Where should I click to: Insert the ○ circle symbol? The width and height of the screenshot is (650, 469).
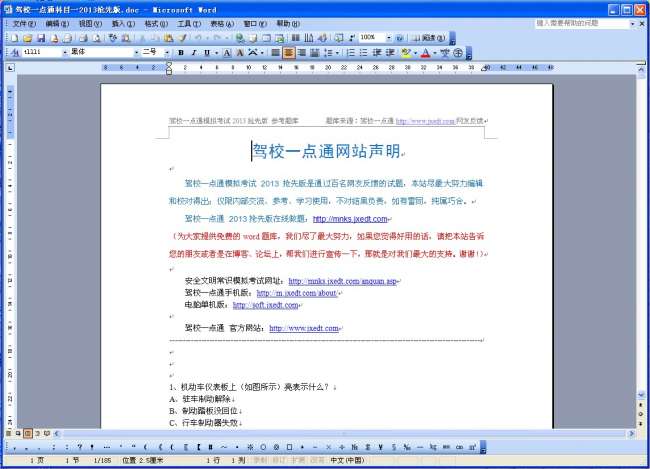263,447
